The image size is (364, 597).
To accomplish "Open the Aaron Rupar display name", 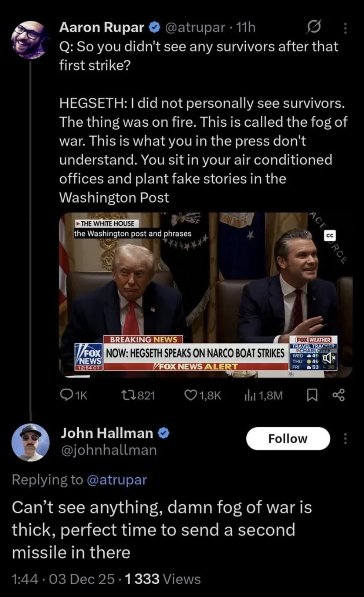I will click(x=102, y=28).
